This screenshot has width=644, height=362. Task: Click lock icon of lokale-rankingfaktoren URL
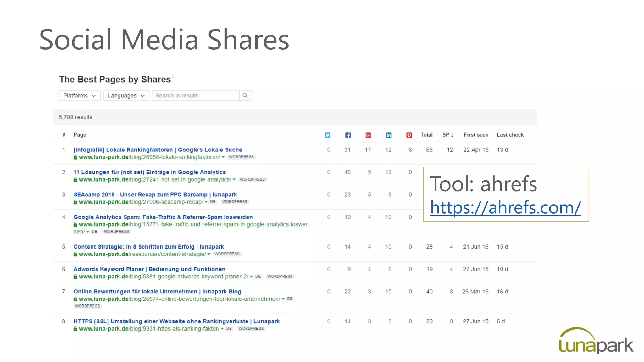(75, 157)
